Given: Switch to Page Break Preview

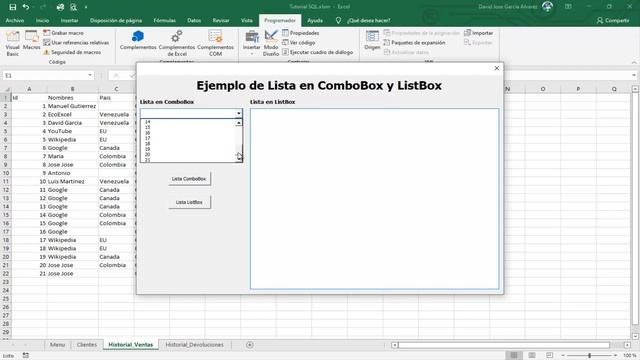Looking at the screenshot, I should pyautogui.click(x=549, y=356).
